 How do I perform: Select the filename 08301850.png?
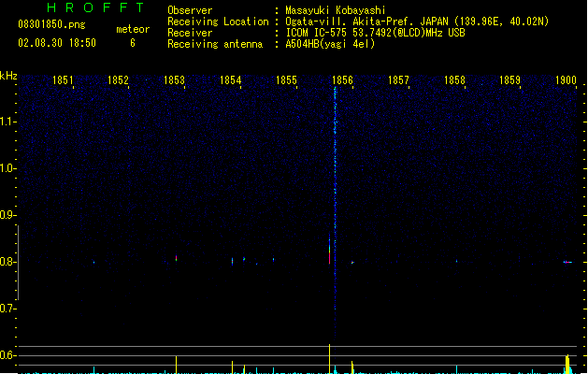[x=51, y=24]
